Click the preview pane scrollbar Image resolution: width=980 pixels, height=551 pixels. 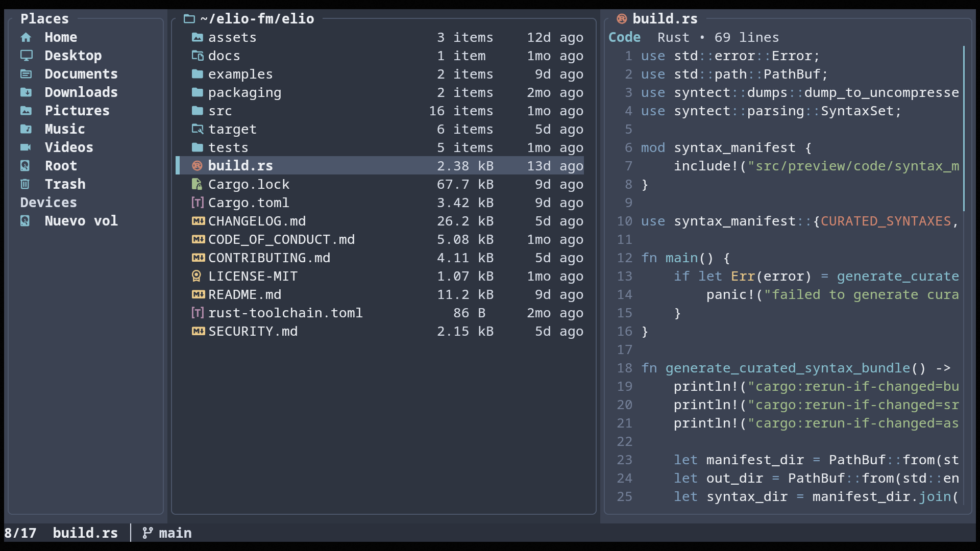click(964, 129)
